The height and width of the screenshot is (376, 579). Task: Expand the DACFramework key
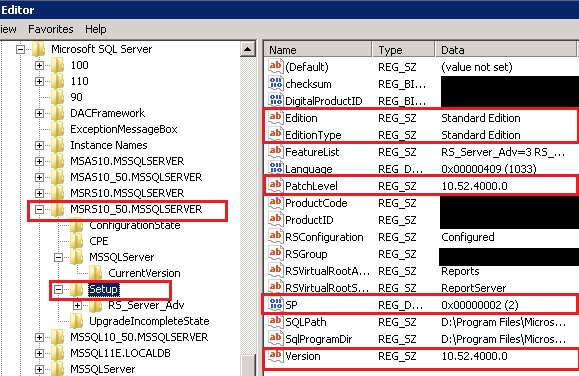39,113
